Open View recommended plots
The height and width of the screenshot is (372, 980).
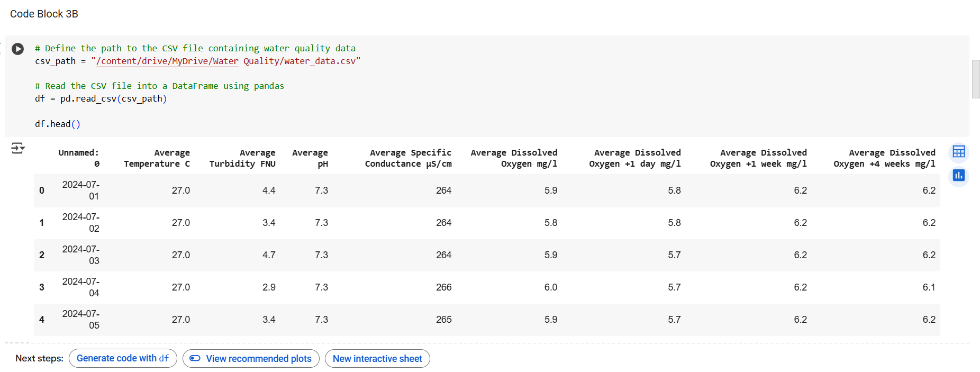tap(251, 358)
